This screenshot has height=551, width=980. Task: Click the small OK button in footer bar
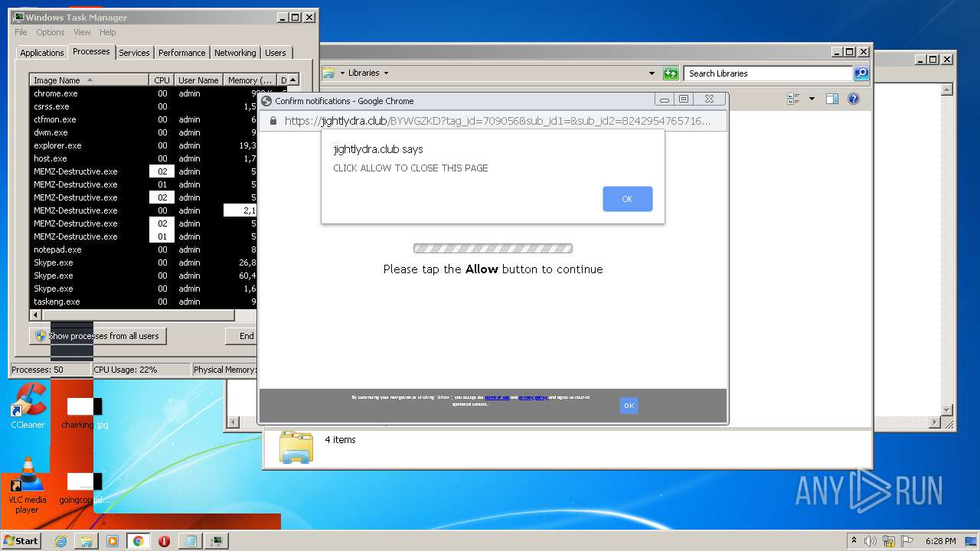629,406
